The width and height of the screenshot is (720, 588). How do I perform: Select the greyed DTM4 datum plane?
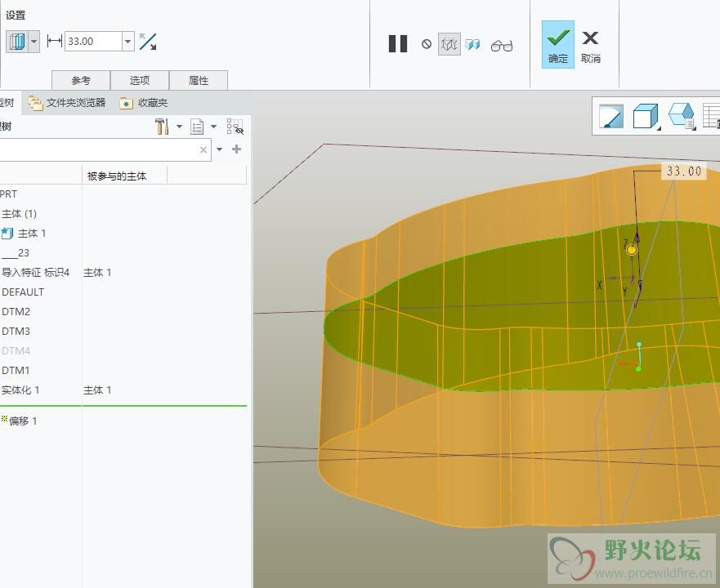pyautogui.click(x=16, y=351)
